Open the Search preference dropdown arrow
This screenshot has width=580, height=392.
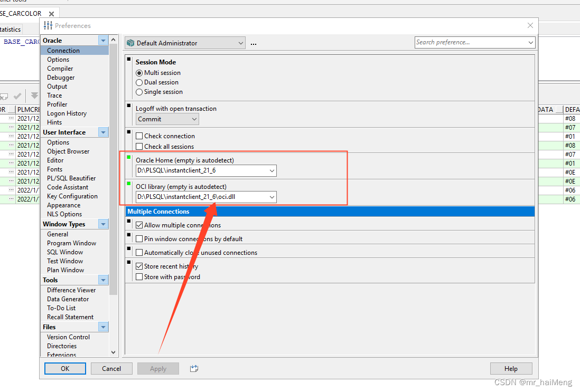point(531,43)
